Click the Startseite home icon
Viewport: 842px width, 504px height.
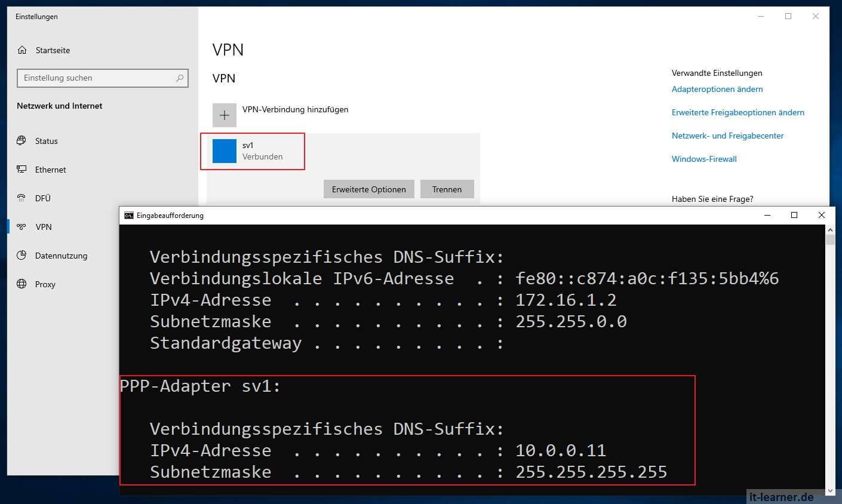22,50
